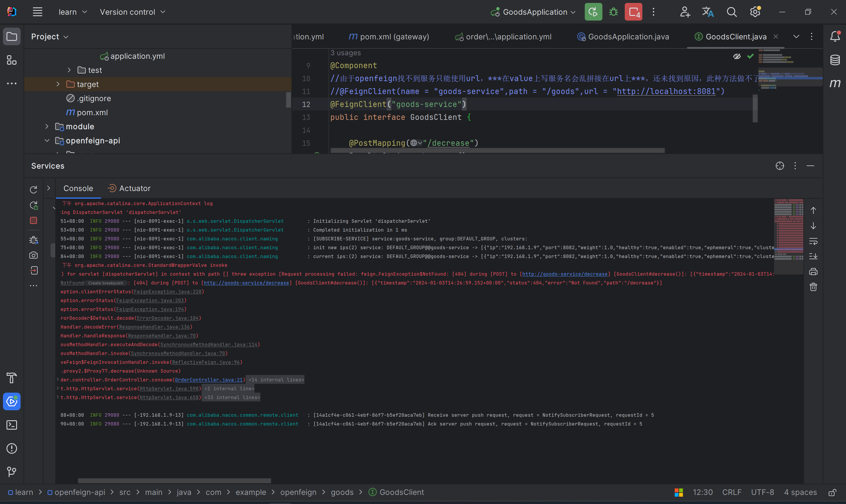Show hidden editor tabs dropdown
Image resolution: width=846 pixels, height=504 pixels.
(796, 36)
